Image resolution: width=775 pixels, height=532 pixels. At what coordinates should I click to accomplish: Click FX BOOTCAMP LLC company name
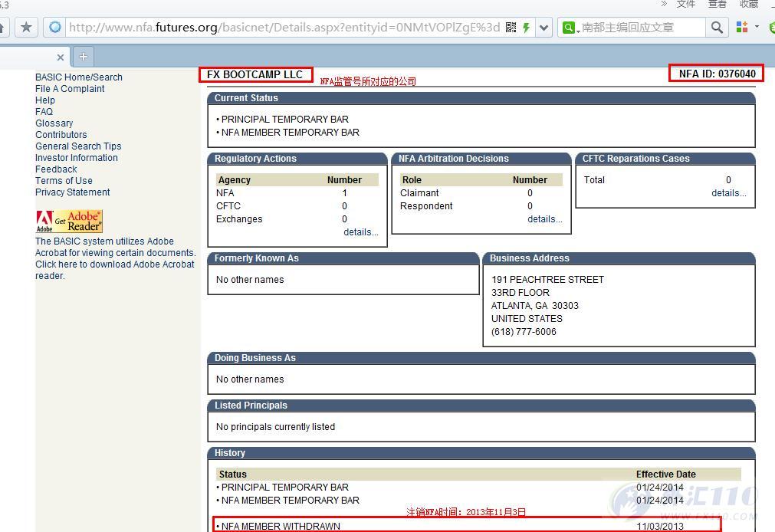255,74
